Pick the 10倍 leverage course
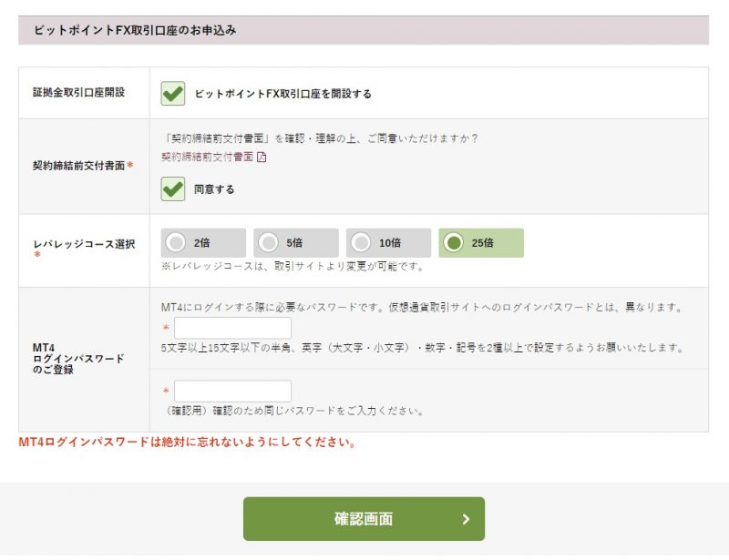 [x=362, y=243]
